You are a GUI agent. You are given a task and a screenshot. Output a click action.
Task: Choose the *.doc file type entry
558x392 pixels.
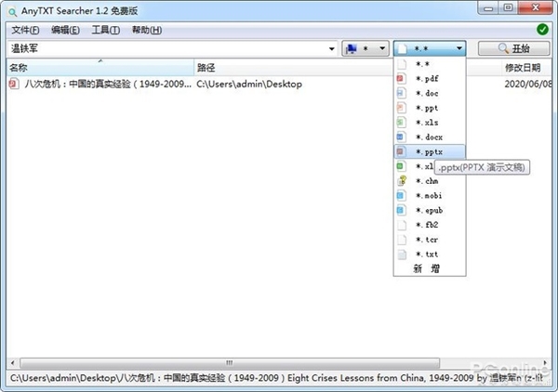click(x=427, y=94)
